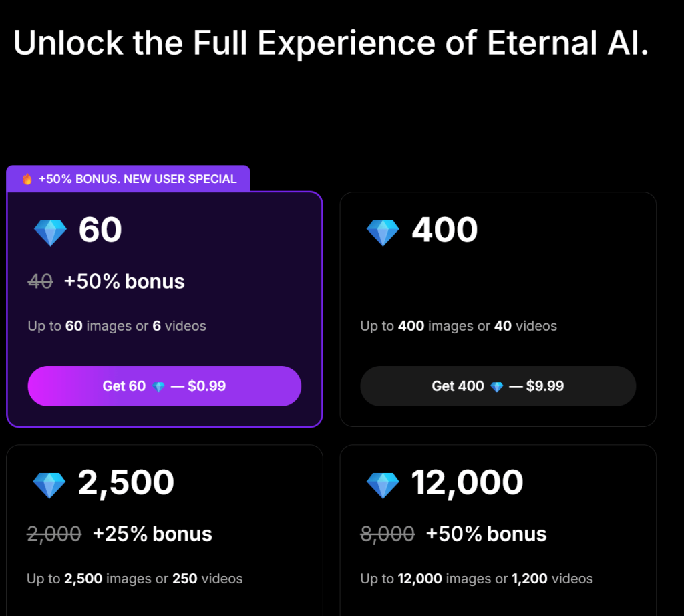The height and width of the screenshot is (616, 684).
Task: Select the 2,500 gems amount heading
Action: 126,483
